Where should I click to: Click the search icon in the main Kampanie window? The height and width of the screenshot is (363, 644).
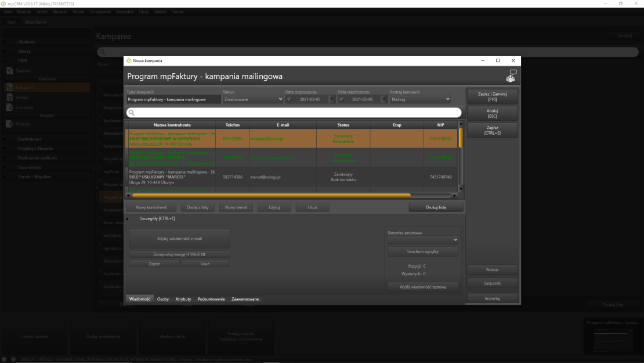click(102, 52)
